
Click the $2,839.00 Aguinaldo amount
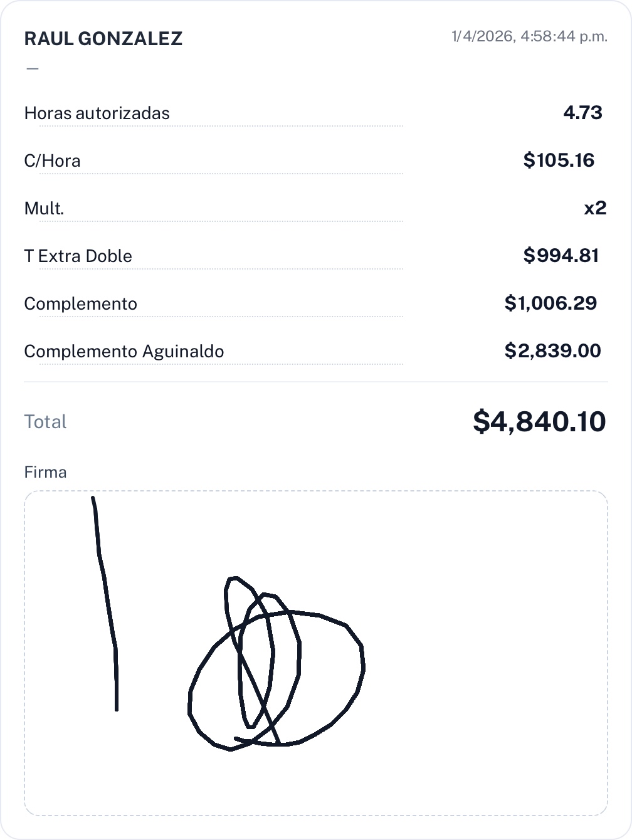552,351
